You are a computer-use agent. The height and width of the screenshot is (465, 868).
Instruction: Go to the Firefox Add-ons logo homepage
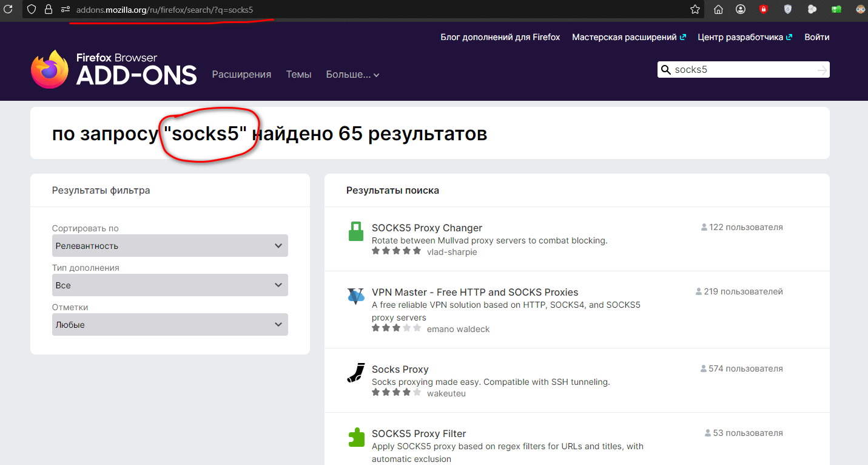114,69
